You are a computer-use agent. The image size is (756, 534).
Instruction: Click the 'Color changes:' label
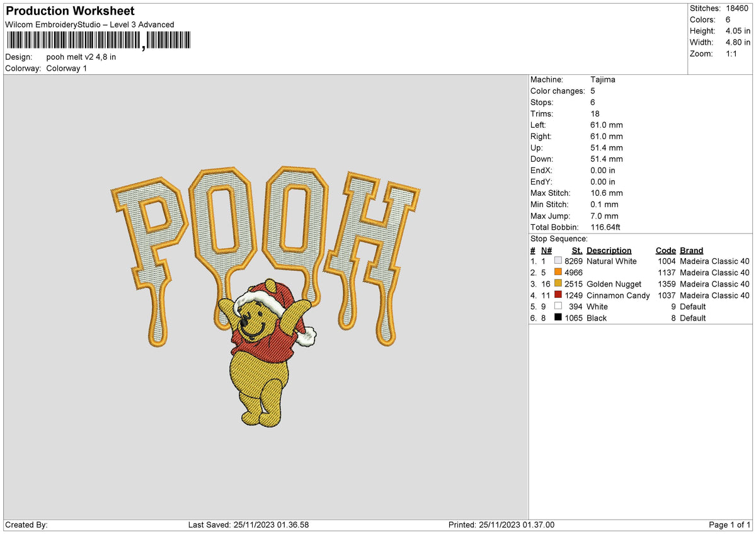coord(558,91)
